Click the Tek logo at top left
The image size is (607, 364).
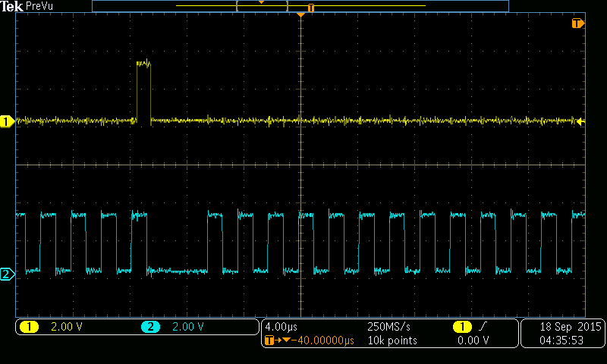coord(11,6)
